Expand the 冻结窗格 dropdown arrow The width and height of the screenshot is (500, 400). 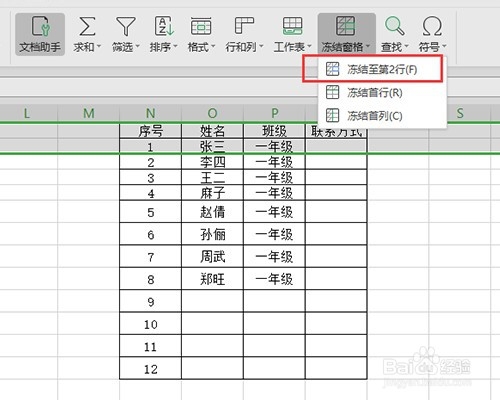tap(368, 47)
